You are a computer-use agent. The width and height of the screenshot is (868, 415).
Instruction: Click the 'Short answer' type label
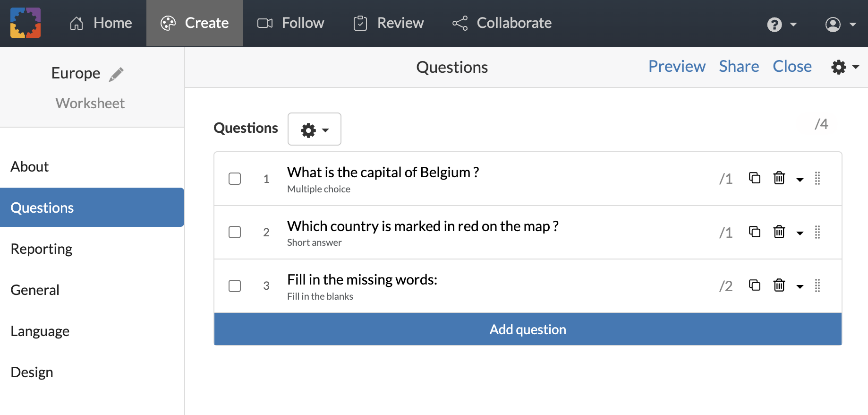[x=314, y=242]
